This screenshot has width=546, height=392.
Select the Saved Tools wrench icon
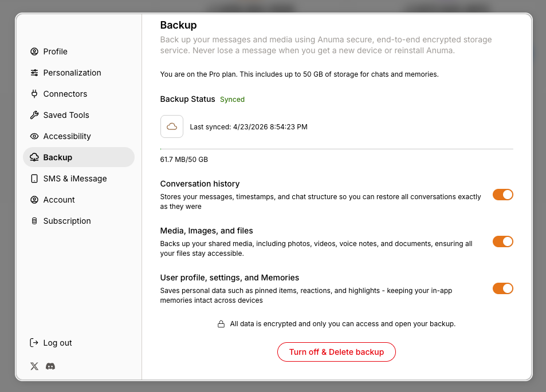pos(35,115)
